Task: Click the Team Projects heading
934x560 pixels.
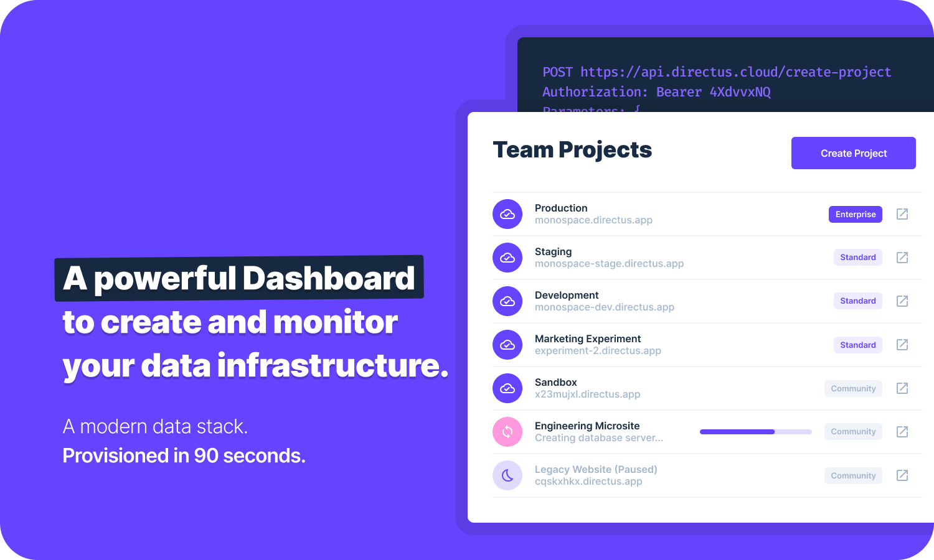Action: coord(572,150)
